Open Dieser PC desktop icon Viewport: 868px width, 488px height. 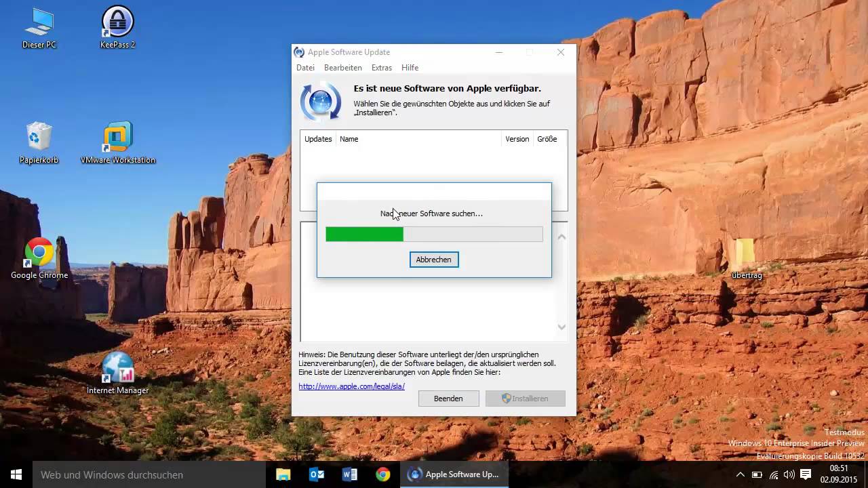pos(39,28)
